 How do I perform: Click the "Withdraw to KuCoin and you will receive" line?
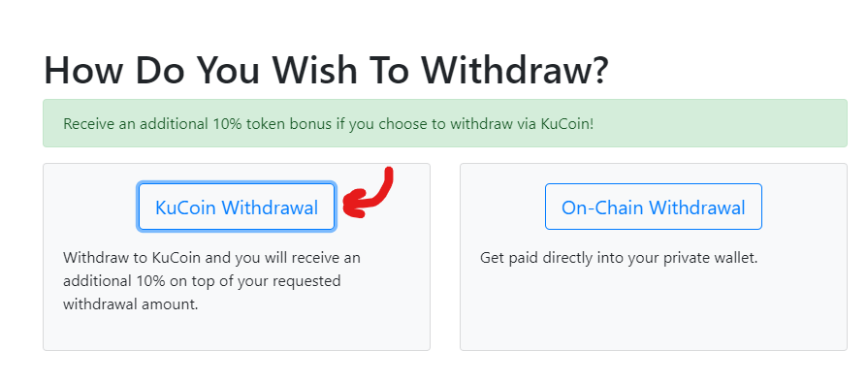[x=211, y=258]
